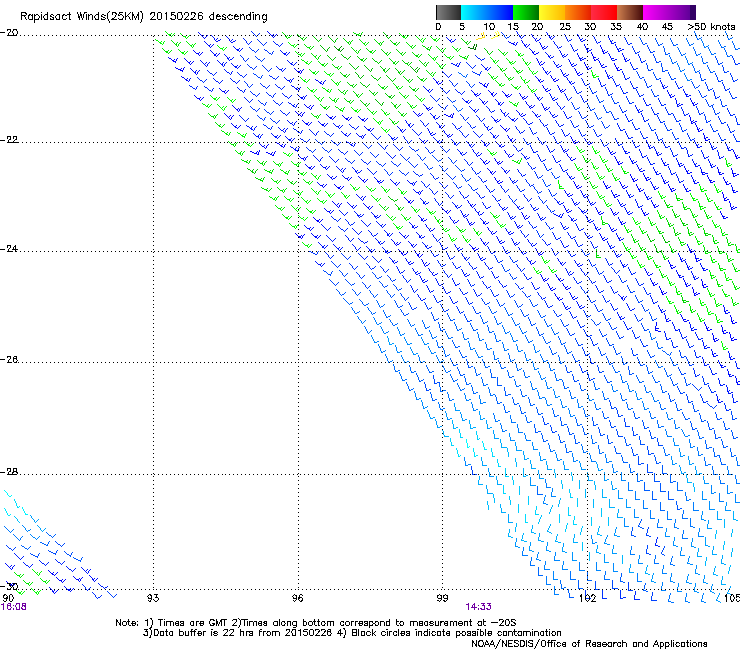
Task: Click the latitude label '-26'
Action: click(x=9, y=360)
